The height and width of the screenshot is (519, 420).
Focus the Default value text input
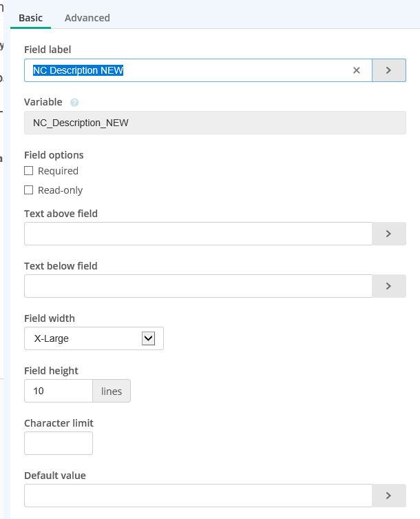[198, 496]
